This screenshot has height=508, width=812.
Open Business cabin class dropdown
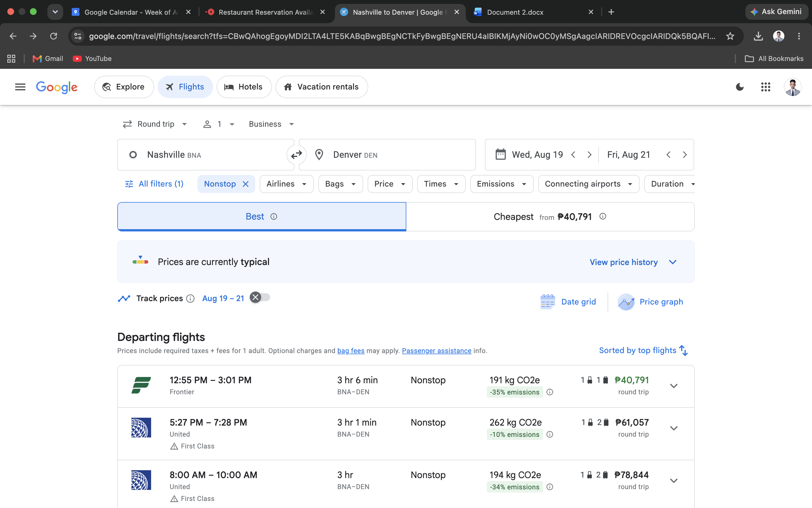tap(272, 124)
